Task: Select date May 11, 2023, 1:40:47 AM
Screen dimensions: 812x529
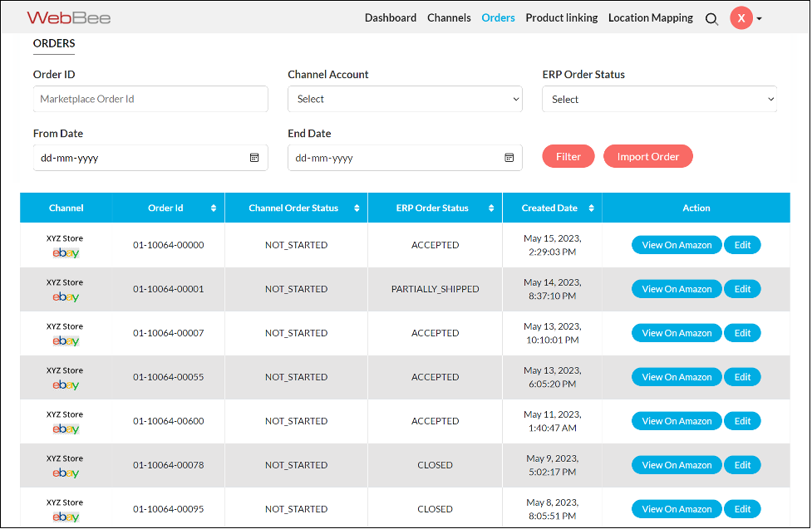Action: 552,421
